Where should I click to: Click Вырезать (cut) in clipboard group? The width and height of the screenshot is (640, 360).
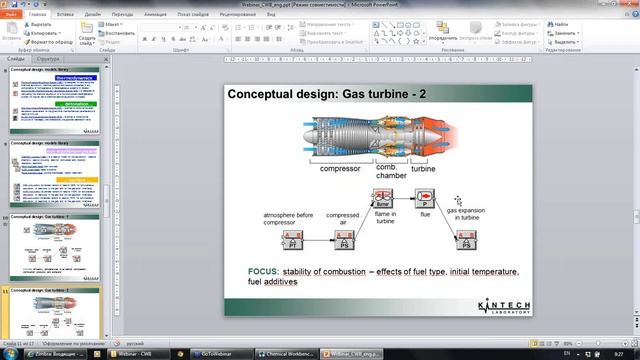[38, 24]
